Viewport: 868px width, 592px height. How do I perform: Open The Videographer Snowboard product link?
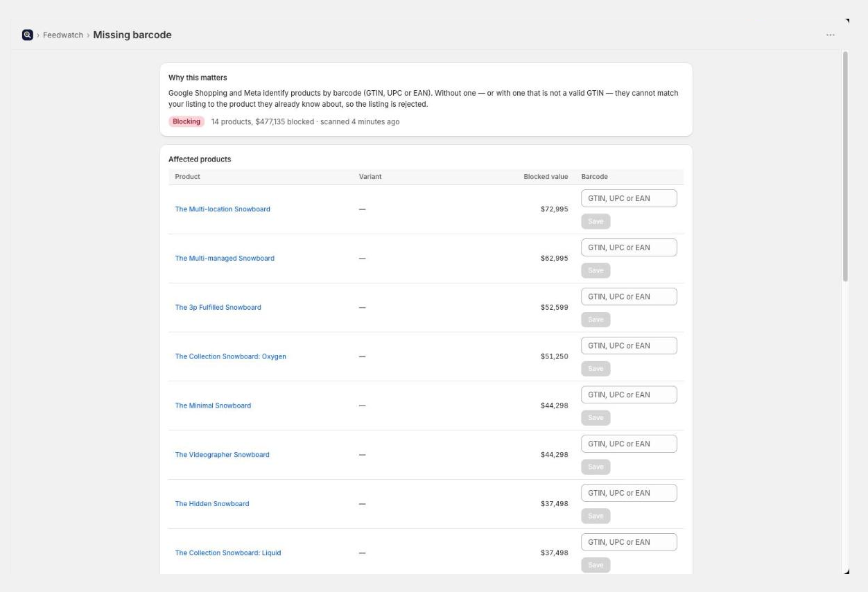tap(222, 455)
